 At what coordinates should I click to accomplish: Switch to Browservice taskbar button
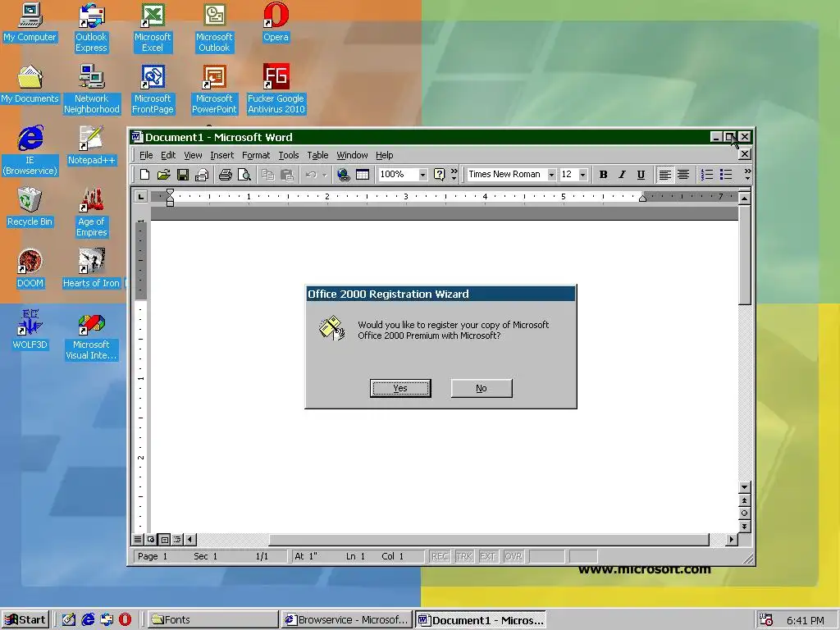coord(347,620)
